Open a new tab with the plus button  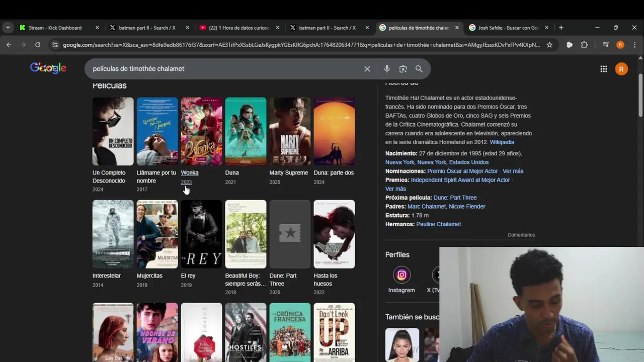coord(561,28)
